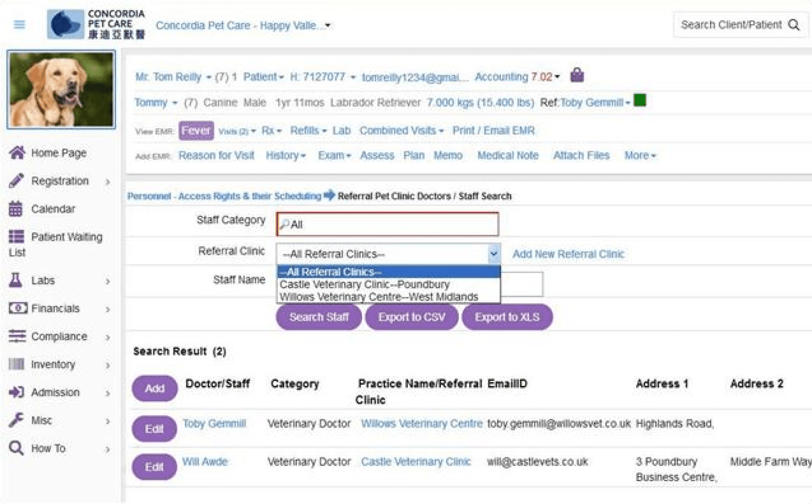Click the Patient Waiting List icon
The image size is (812, 504).
coord(16,237)
